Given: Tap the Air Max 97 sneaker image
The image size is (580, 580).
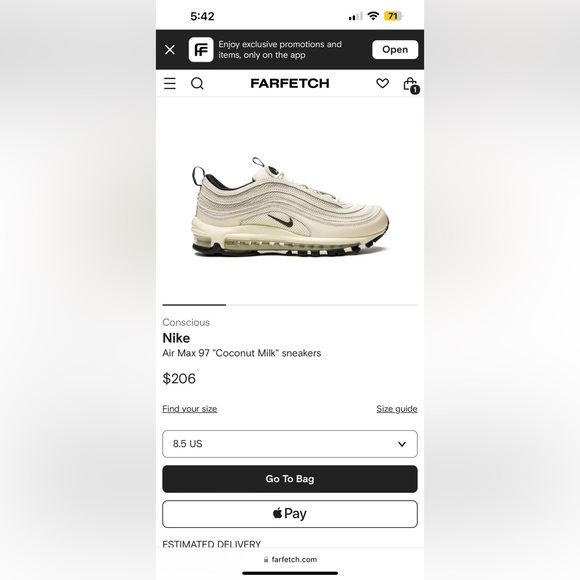Looking at the screenshot, I should coord(290,207).
